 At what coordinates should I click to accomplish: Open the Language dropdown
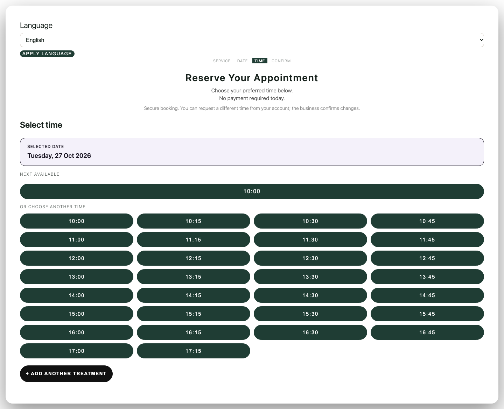pos(252,40)
